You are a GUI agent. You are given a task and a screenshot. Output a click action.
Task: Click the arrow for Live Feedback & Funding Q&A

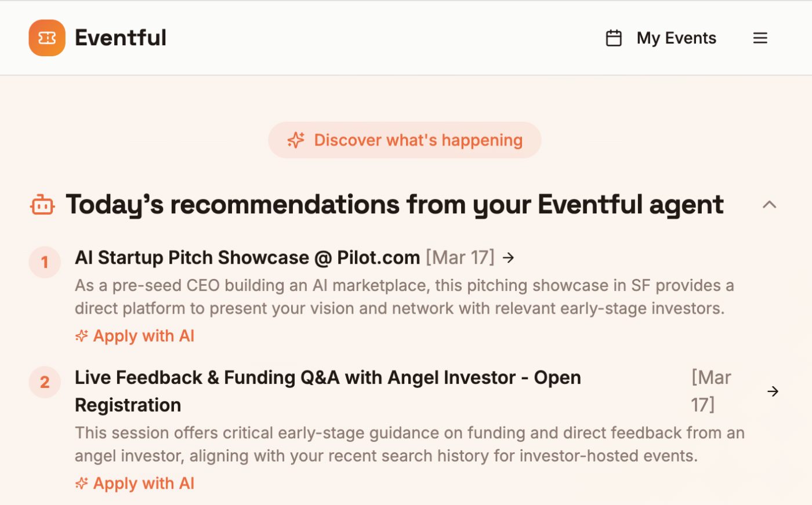click(773, 391)
